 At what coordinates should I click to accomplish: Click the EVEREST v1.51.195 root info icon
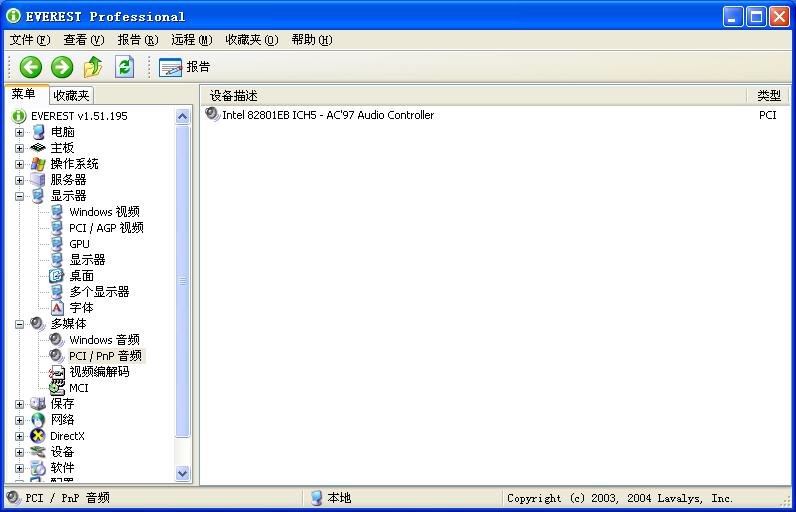pos(19,116)
